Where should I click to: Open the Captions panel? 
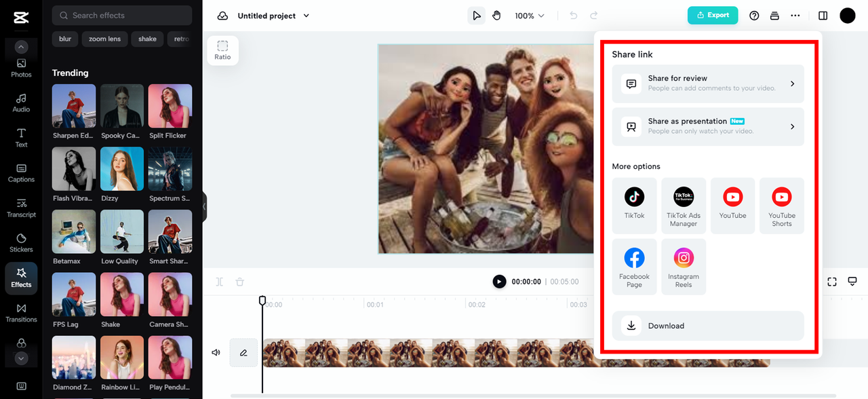pyautogui.click(x=21, y=173)
